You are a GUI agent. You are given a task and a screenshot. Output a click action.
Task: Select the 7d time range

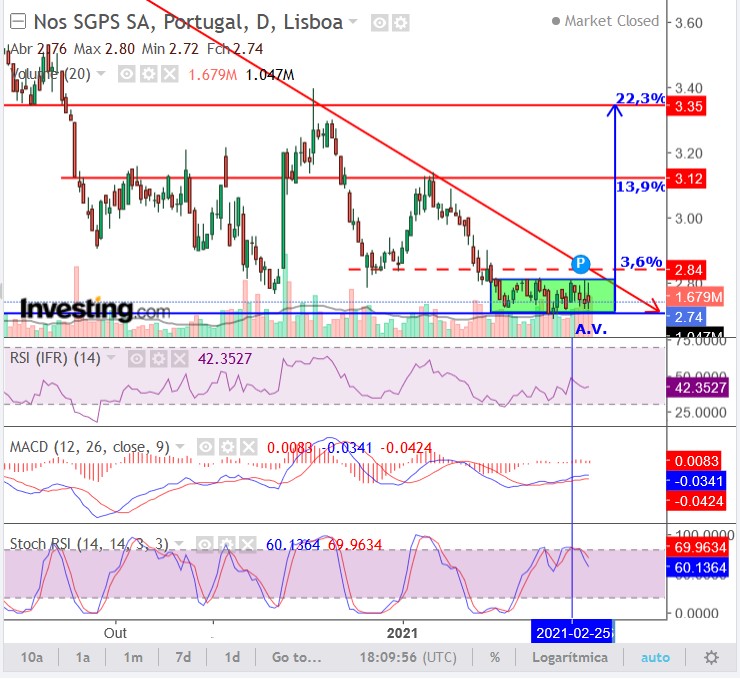click(183, 657)
